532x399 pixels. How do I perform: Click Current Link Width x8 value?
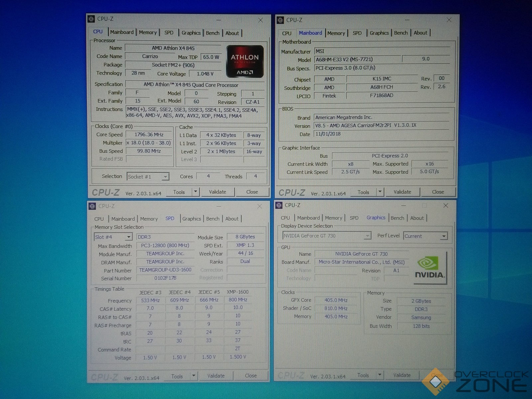coord(351,164)
